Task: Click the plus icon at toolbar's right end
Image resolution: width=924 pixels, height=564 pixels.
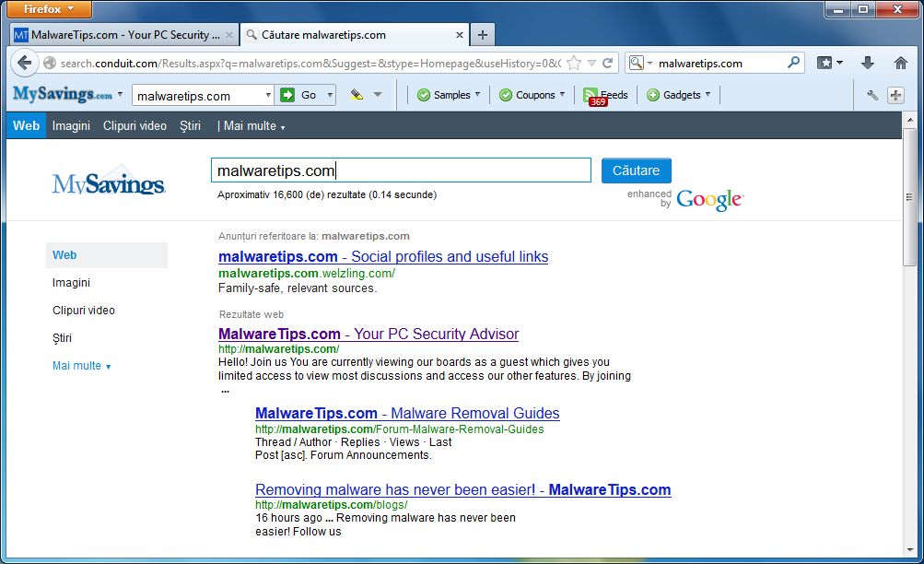Action: 895,94
